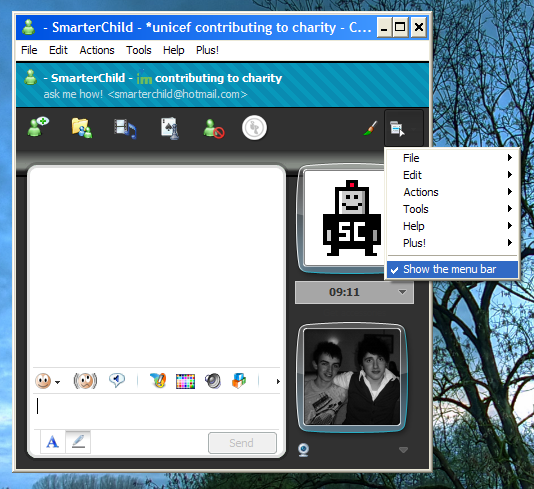Click the winks butterfly icon
534x489 pixels.
158,380
